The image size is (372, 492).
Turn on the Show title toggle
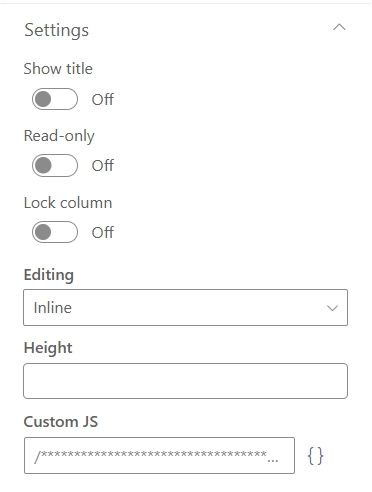tap(55, 99)
